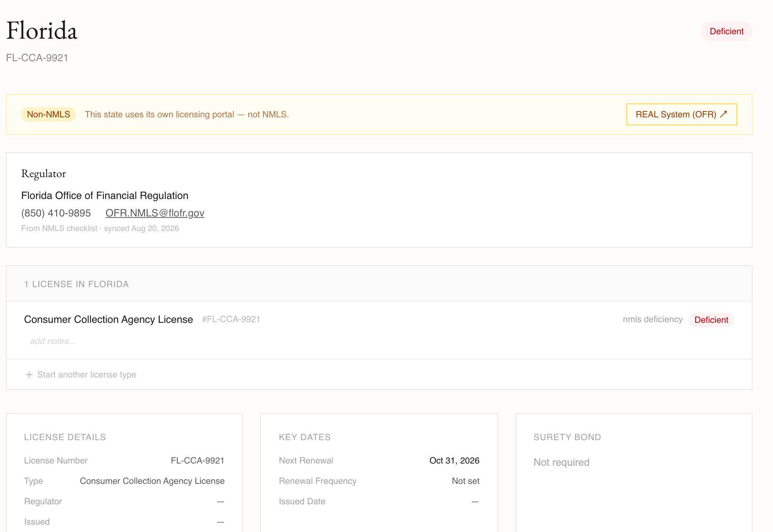Select the phone number (850) 410-9895
The image size is (773, 532).
(x=56, y=213)
